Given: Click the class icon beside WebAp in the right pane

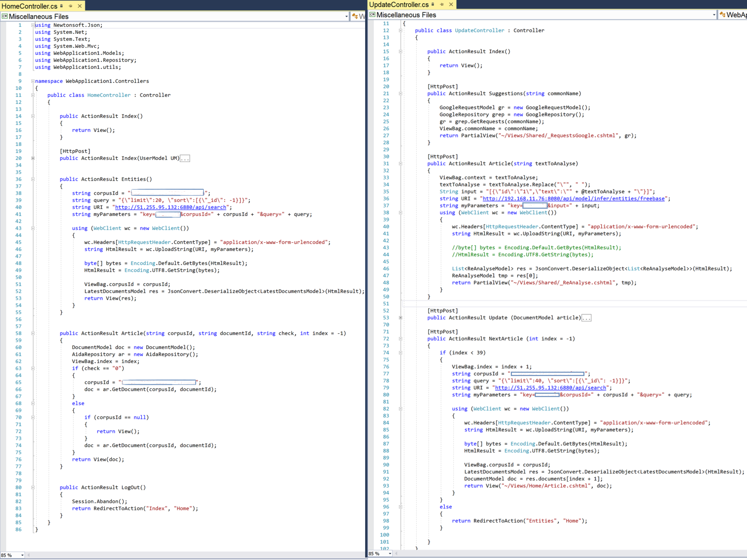Looking at the screenshot, I should tap(722, 14).
